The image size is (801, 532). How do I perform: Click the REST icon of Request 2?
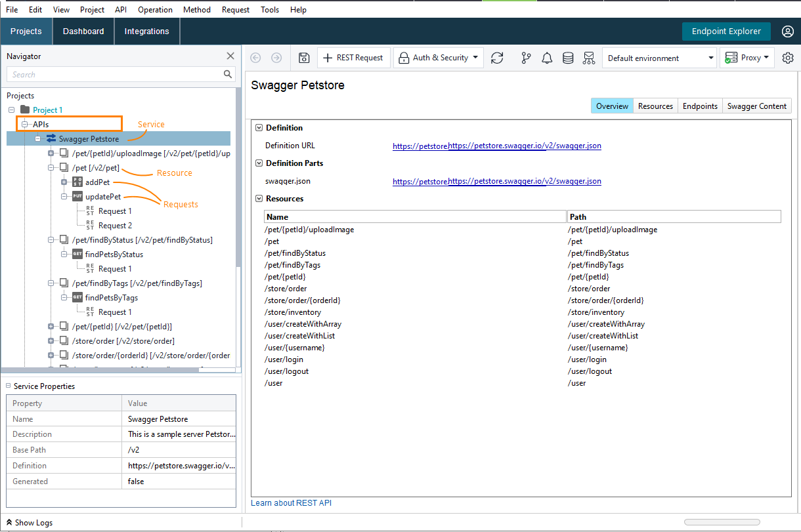90,226
